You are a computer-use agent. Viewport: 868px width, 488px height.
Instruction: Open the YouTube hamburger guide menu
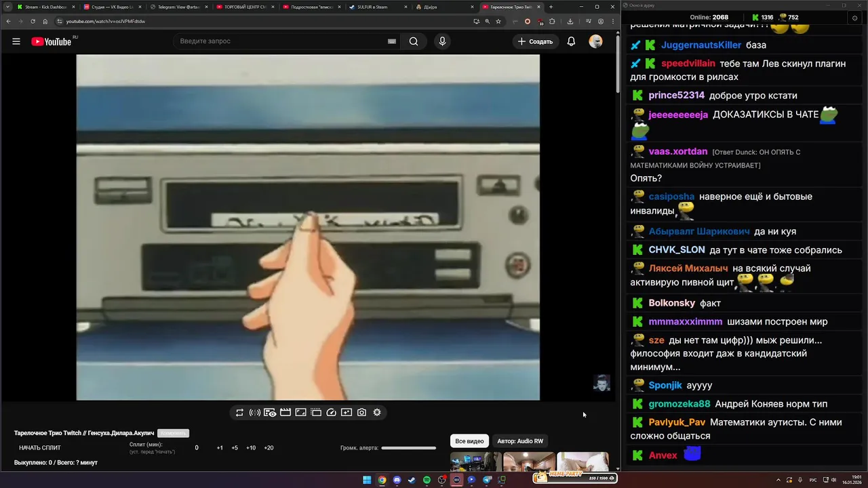(x=16, y=41)
